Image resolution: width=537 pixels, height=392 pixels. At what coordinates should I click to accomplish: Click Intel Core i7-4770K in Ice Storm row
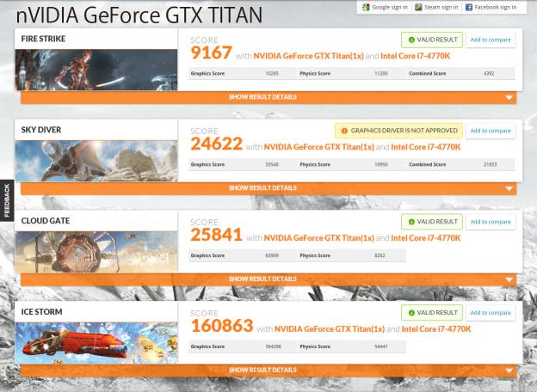[436, 329]
